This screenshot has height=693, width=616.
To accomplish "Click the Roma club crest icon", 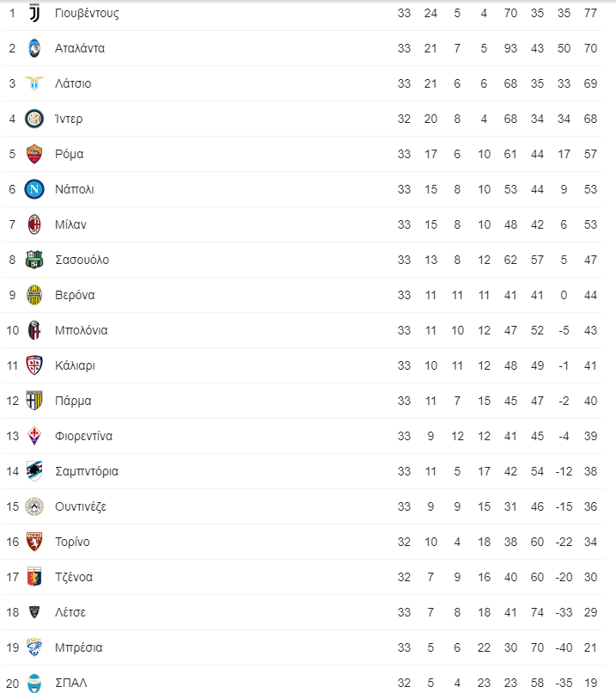I will 34,154.
